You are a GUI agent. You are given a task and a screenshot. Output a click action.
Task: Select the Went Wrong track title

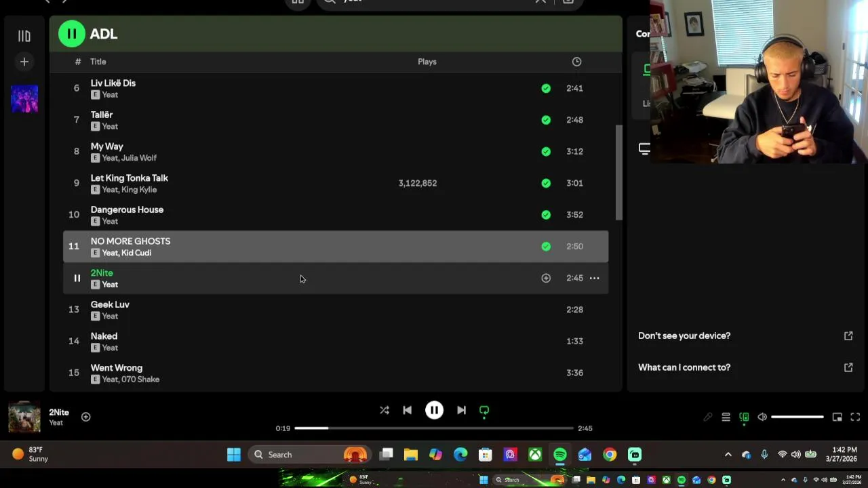pos(117,368)
